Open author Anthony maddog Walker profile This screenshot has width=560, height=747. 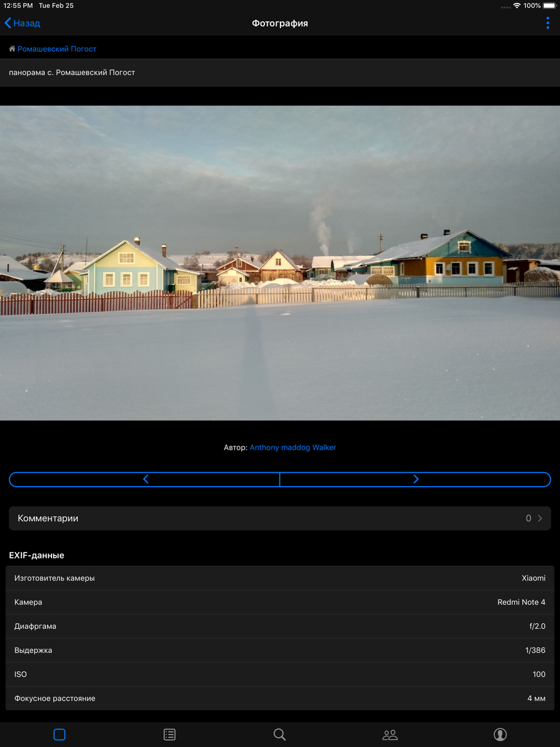(x=293, y=447)
